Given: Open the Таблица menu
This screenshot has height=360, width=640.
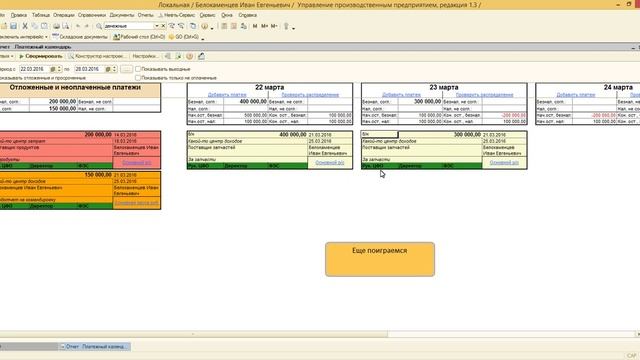Looking at the screenshot, I should [x=41, y=15].
